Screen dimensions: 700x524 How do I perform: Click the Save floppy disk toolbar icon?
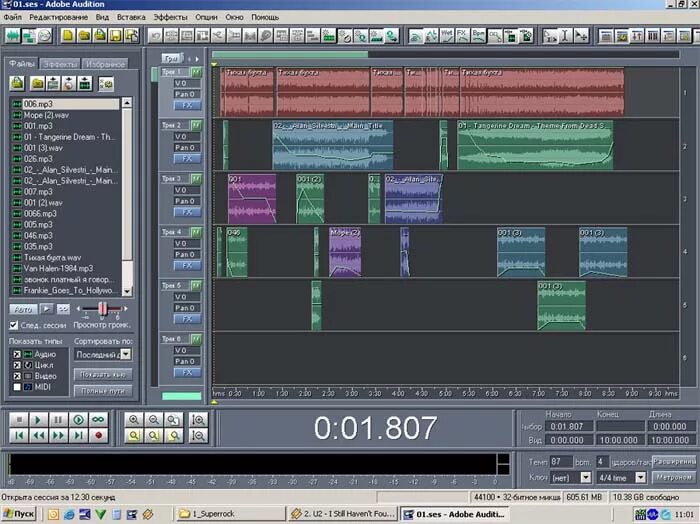tap(116, 36)
